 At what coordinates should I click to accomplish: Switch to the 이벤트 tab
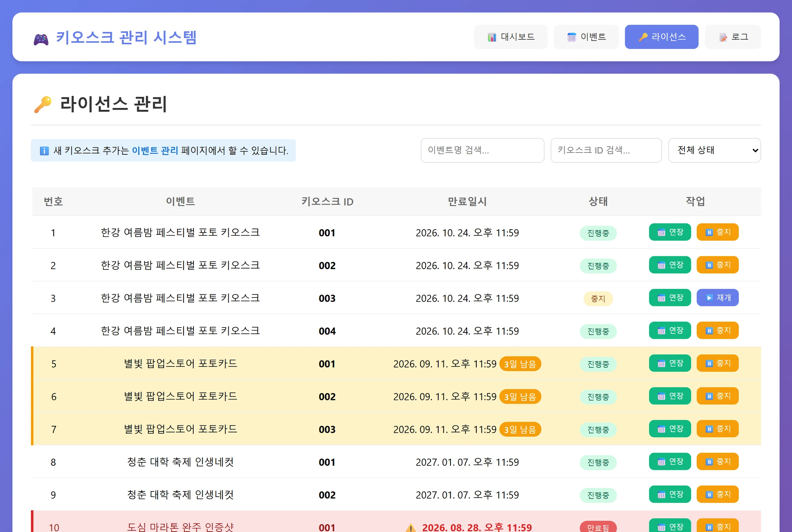[586, 37]
